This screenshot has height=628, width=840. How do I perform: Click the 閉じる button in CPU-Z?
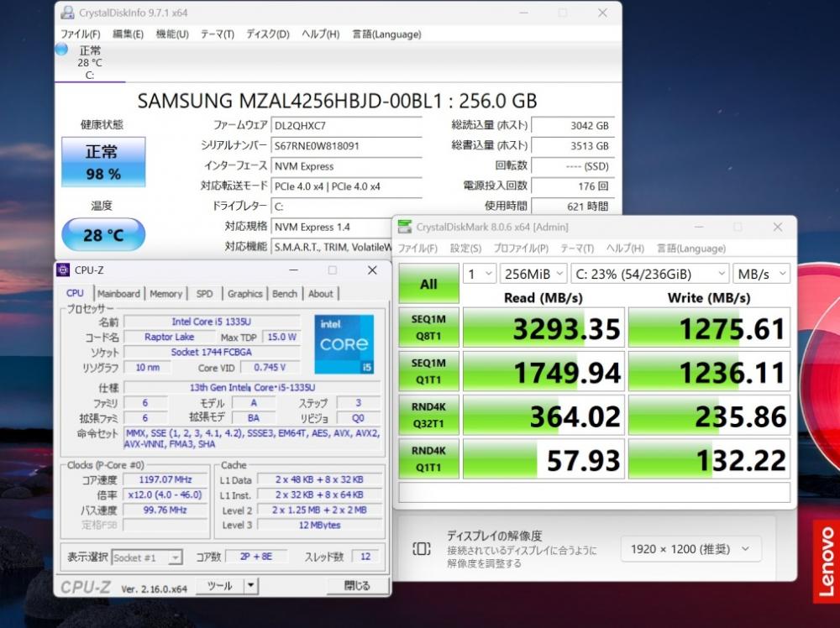[x=357, y=586]
